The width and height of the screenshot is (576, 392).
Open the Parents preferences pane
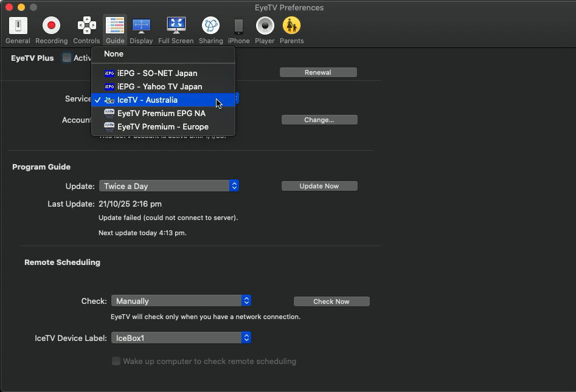292,30
